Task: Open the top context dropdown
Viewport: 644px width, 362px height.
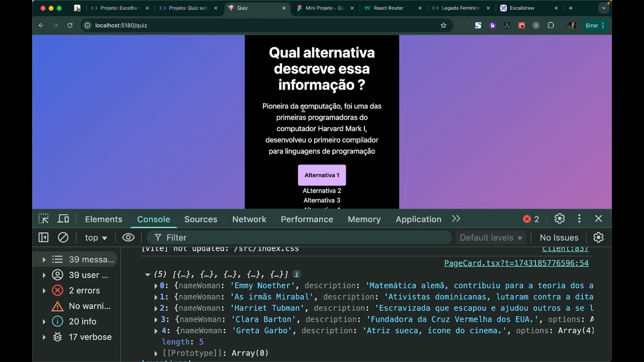Action: pyautogui.click(x=96, y=238)
